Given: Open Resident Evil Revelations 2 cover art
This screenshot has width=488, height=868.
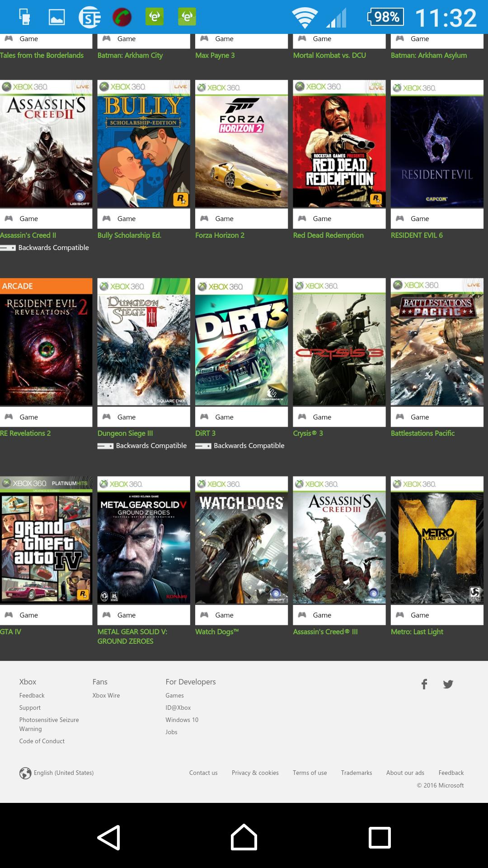Looking at the screenshot, I should [x=46, y=342].
